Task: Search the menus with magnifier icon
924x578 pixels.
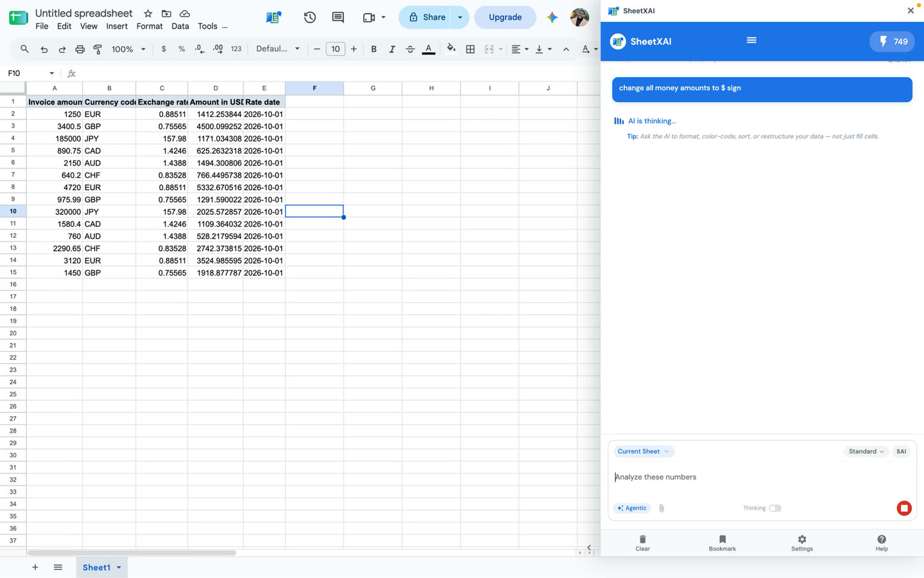Action: click(x=24, y=49)
